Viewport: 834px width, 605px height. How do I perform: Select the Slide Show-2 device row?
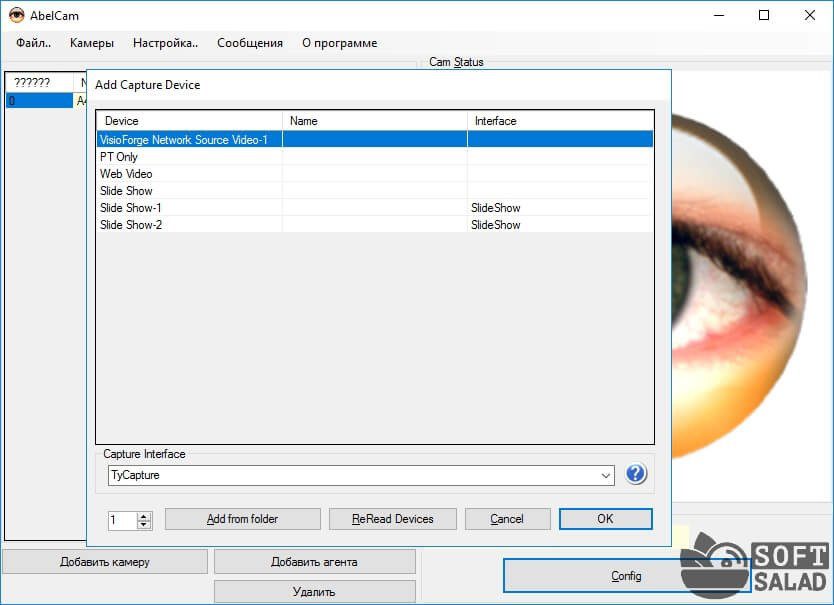tap(375, 225)
